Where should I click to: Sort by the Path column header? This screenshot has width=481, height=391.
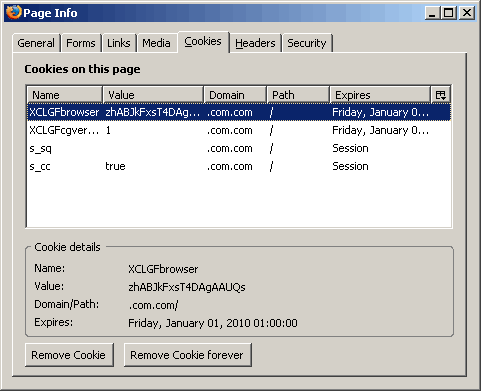click(x=298, y=95)
